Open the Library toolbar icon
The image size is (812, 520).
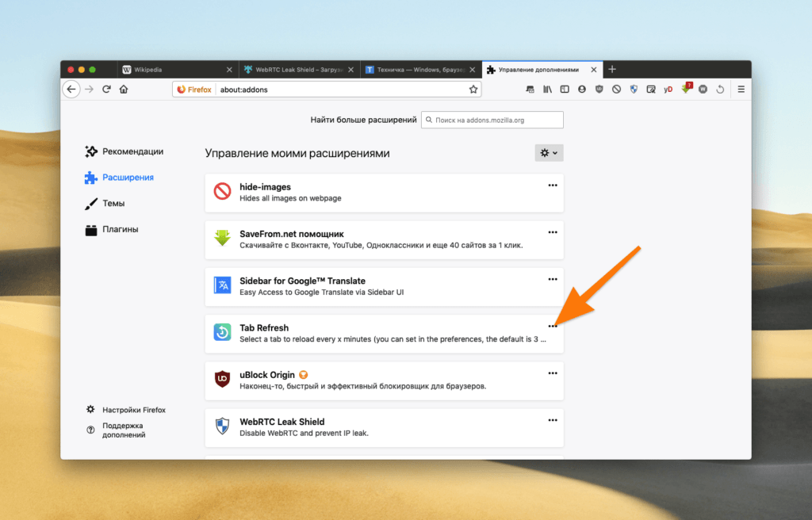(x=547, y=89)
